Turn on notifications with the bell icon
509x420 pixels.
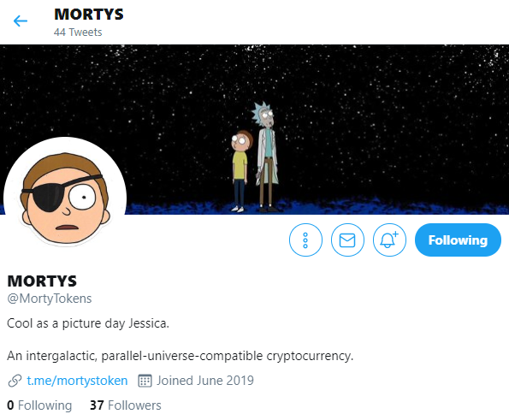pos(389,240)
